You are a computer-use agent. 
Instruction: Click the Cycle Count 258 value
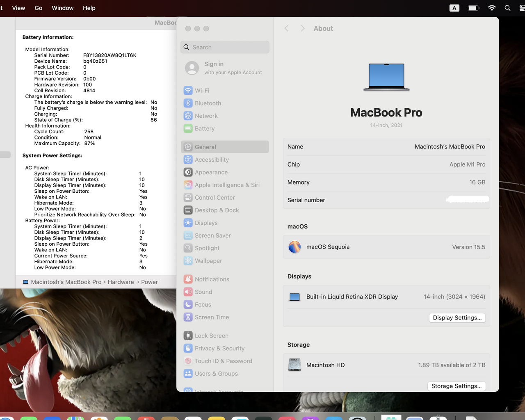pyautogui.click(x=89, y=132)
